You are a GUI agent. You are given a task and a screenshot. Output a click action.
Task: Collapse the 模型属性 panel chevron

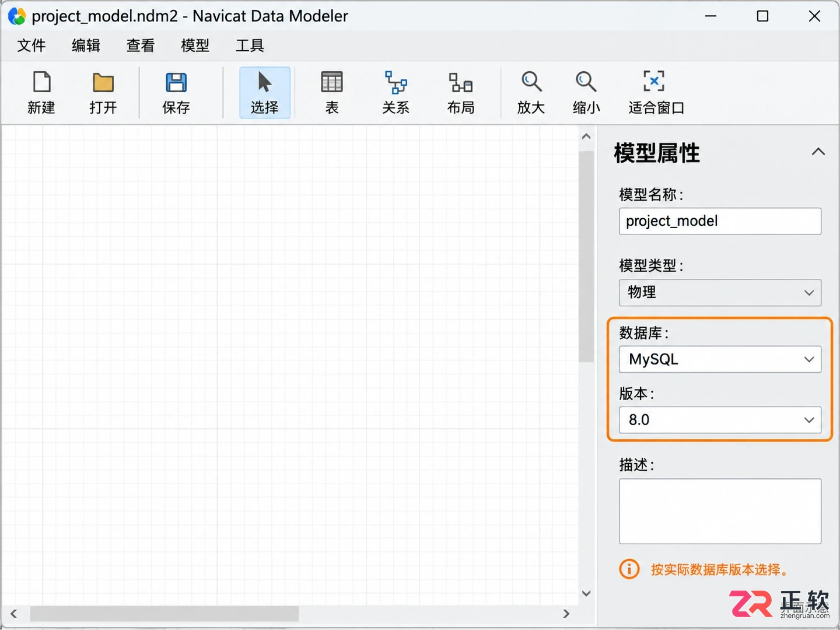click(818, 152)
